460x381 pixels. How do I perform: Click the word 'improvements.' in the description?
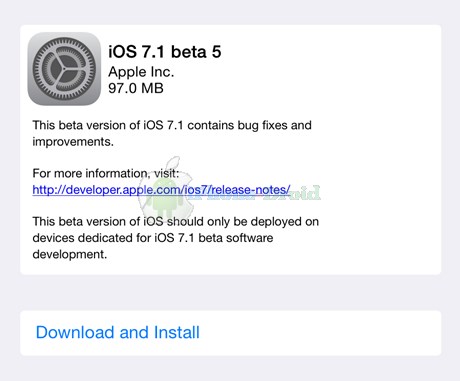coord(73,142)
